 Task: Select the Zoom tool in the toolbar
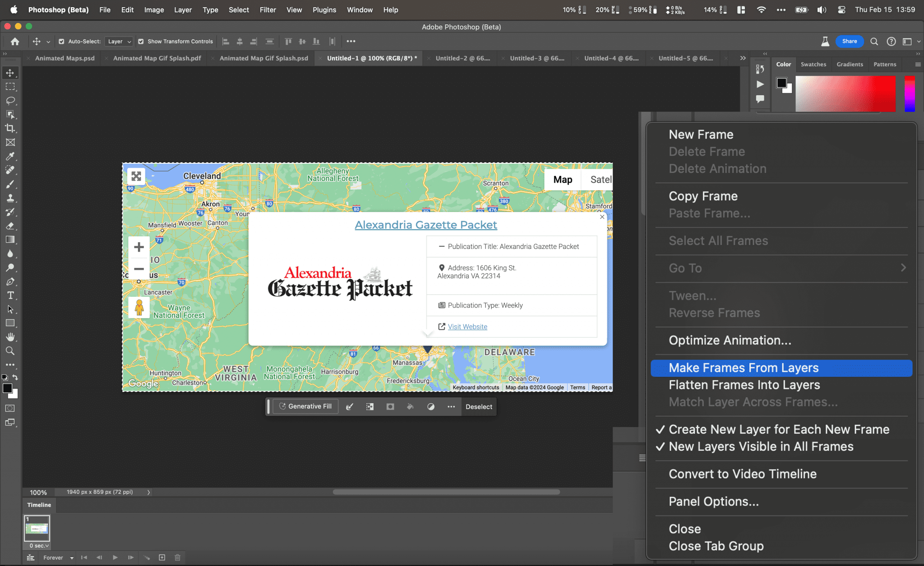11,351
